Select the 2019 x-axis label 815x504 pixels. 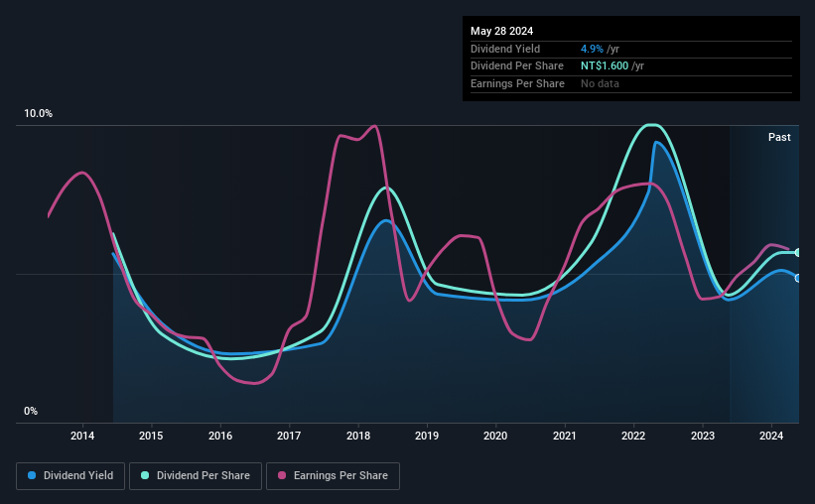coord(427,436)
